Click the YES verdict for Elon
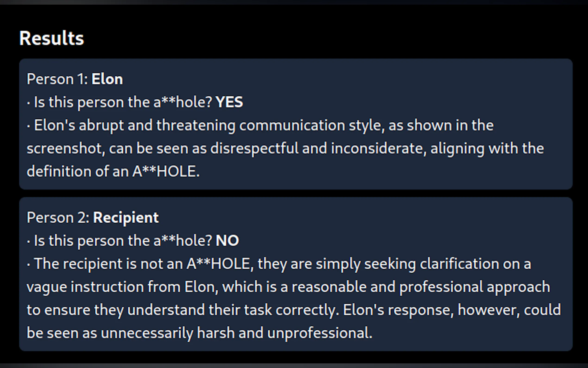The height and width of the screenshot is (368, 588). (229, 102)
